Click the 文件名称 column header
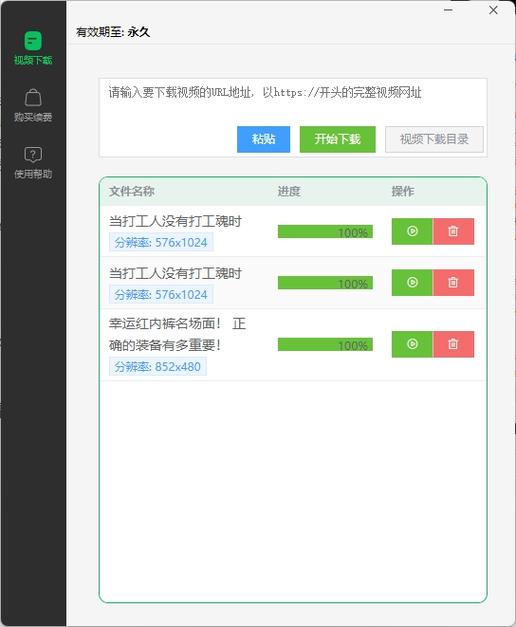Screen dimensions: 516x627 pos(132,191)
